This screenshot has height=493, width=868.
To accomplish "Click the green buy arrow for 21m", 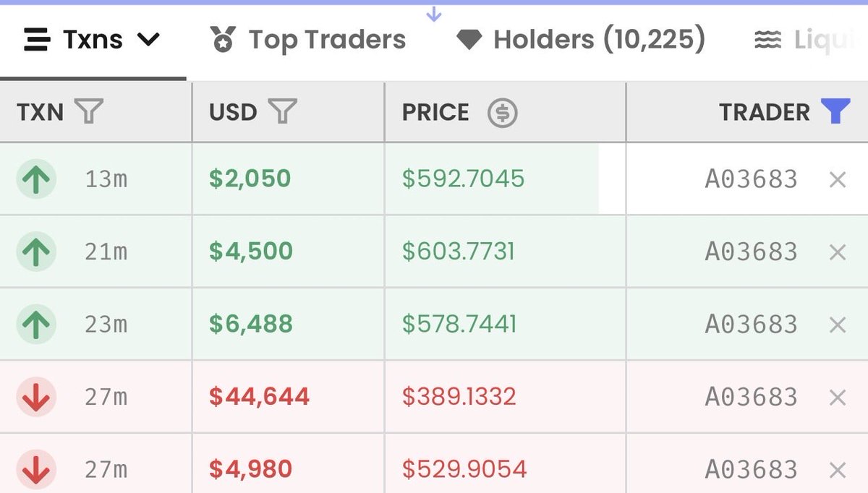I will (x=36, y=252).
